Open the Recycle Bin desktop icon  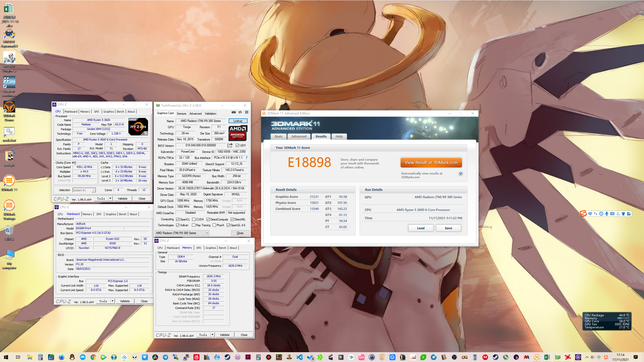(x=9, y=233)
